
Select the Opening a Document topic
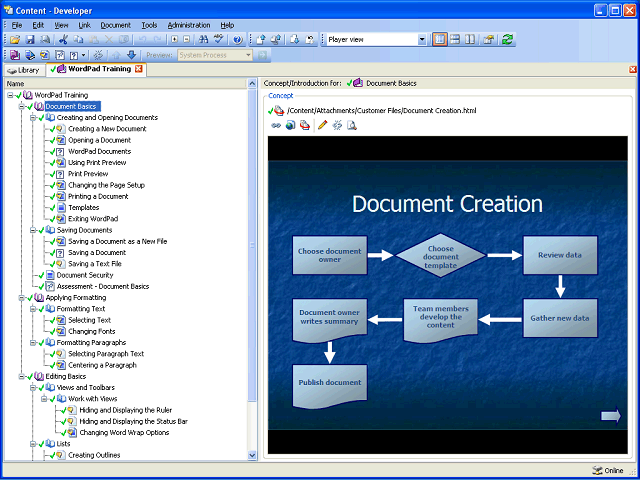tap(100, 140)
